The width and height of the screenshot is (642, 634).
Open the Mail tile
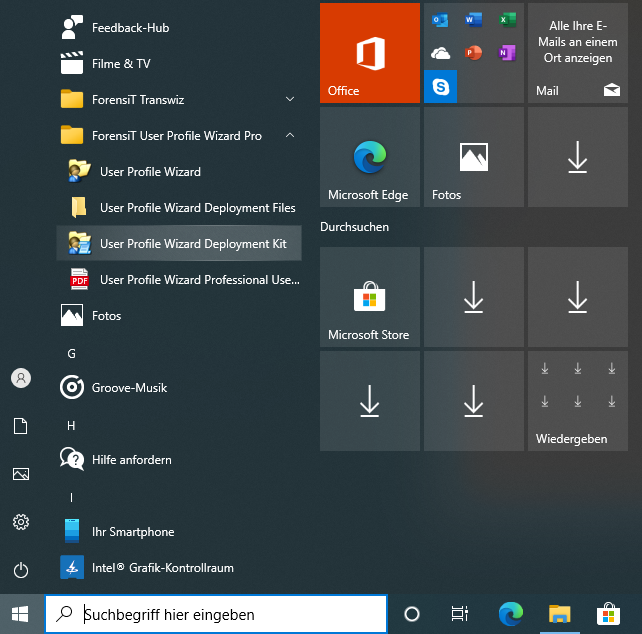point(578,53)
